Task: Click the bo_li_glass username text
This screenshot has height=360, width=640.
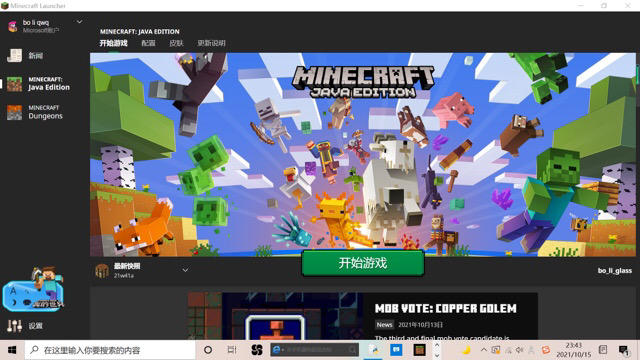Action: coord(615,270)
